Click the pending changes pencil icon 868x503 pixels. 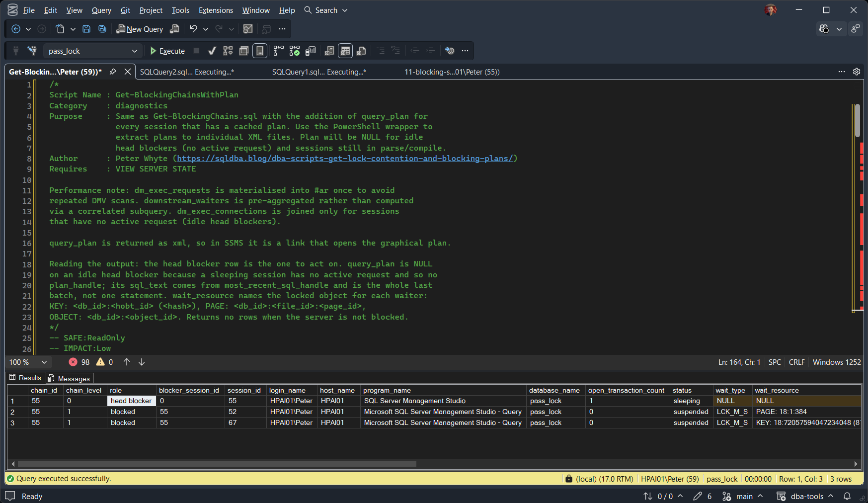point(698,496)
